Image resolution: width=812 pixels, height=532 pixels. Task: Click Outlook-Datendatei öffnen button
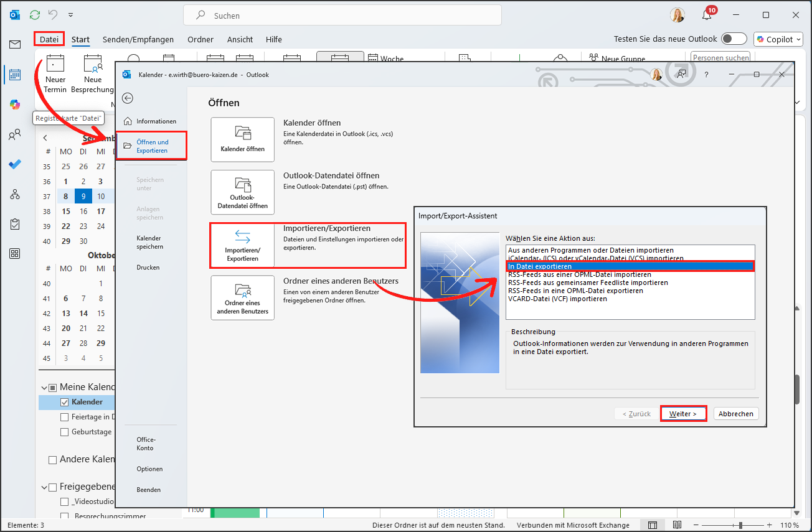point(243,192)
